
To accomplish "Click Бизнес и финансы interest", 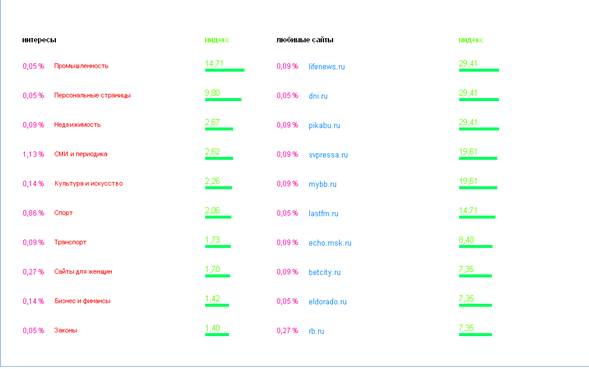I will click(82, 301).
